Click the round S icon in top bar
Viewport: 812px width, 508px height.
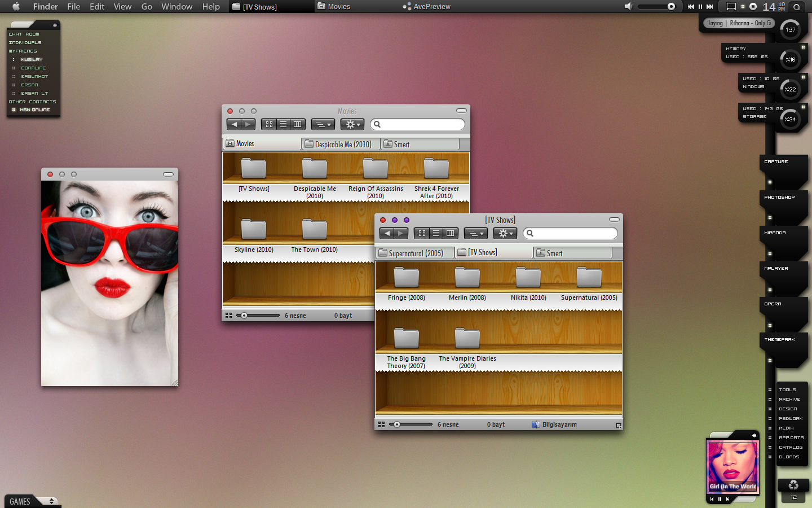[753, 7]
